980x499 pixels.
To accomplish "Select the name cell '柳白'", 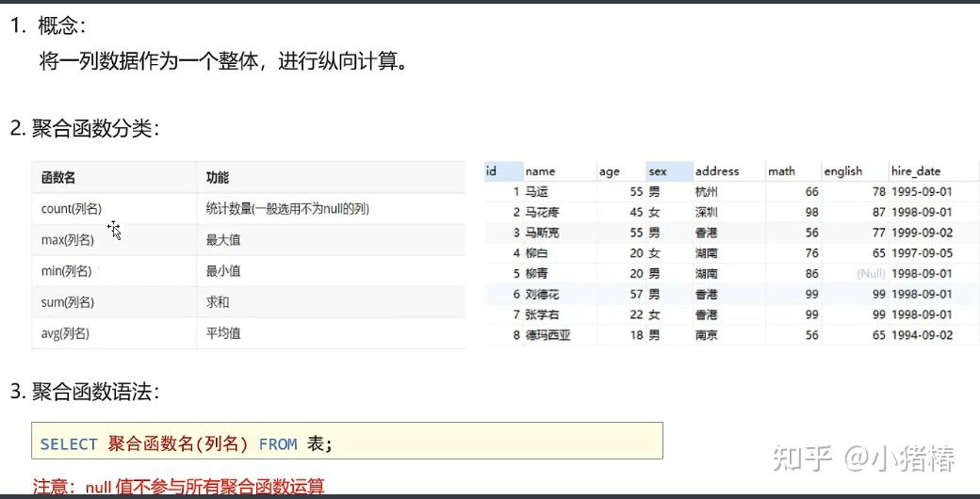I will 536,253.
